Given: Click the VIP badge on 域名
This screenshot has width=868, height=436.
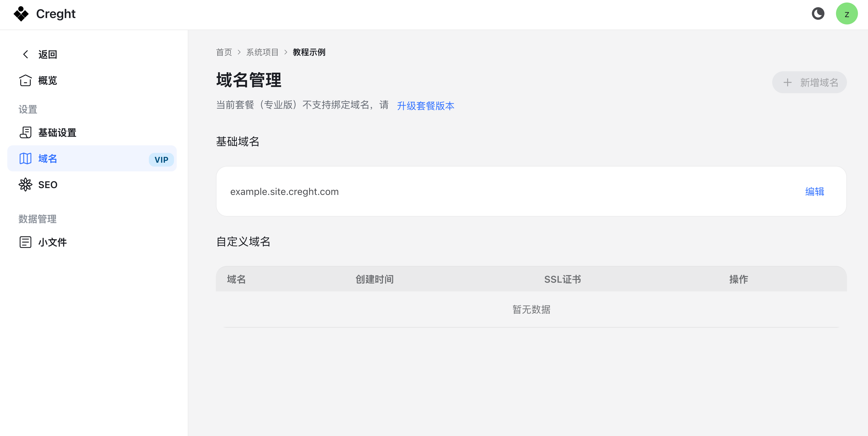Looking at the screenshot, I should 161,160.
